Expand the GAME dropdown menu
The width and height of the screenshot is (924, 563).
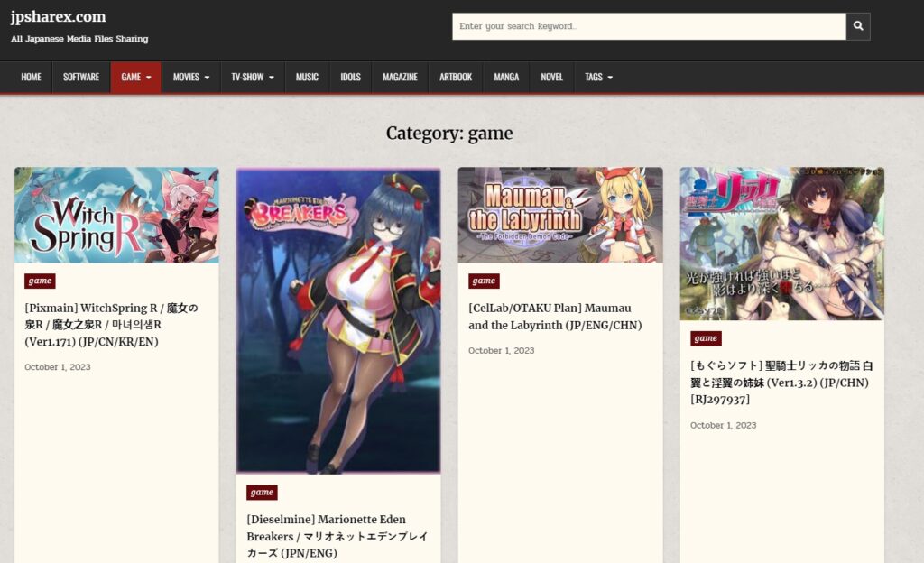[136, 78]
